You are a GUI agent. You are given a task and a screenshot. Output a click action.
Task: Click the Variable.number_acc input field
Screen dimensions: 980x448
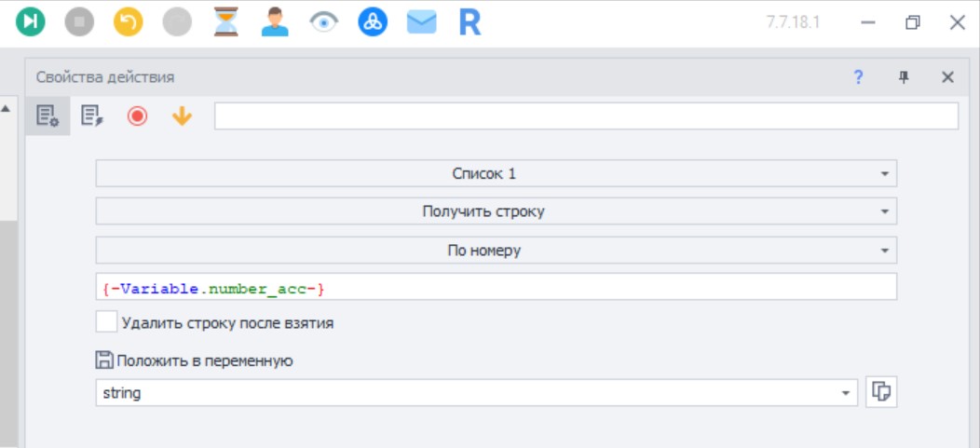click(x=497, y=287)
